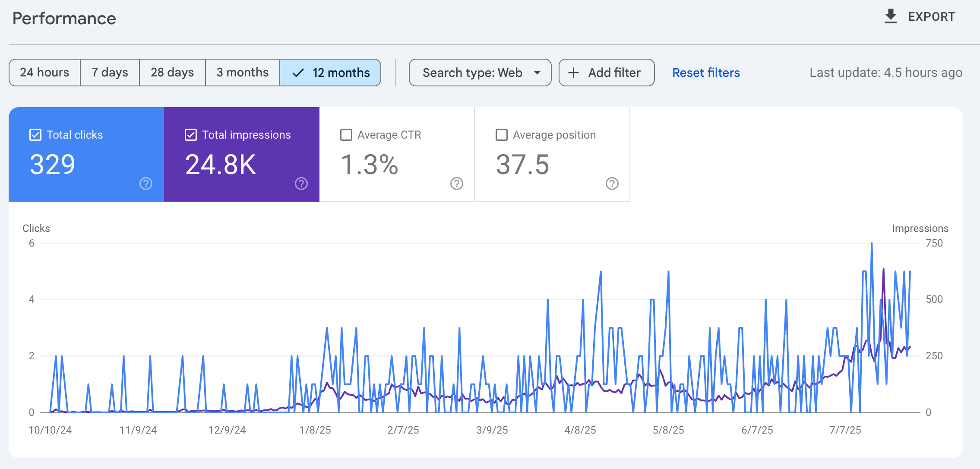Select the 28 days range

tap(172, 73)
